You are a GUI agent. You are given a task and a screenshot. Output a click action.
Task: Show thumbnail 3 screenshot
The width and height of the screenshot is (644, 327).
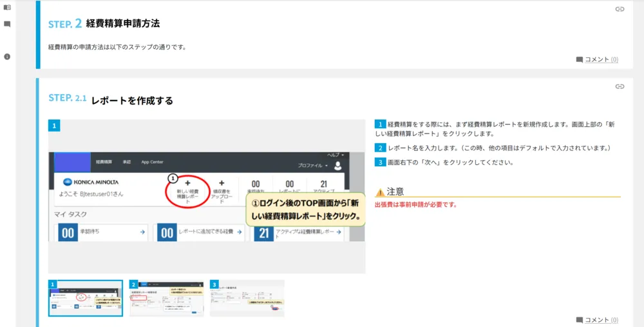pyautogui.click(x=247, y=298)
